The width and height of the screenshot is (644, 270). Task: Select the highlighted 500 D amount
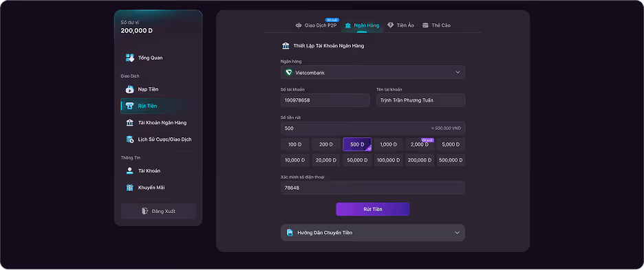click(x=357, y=144)
